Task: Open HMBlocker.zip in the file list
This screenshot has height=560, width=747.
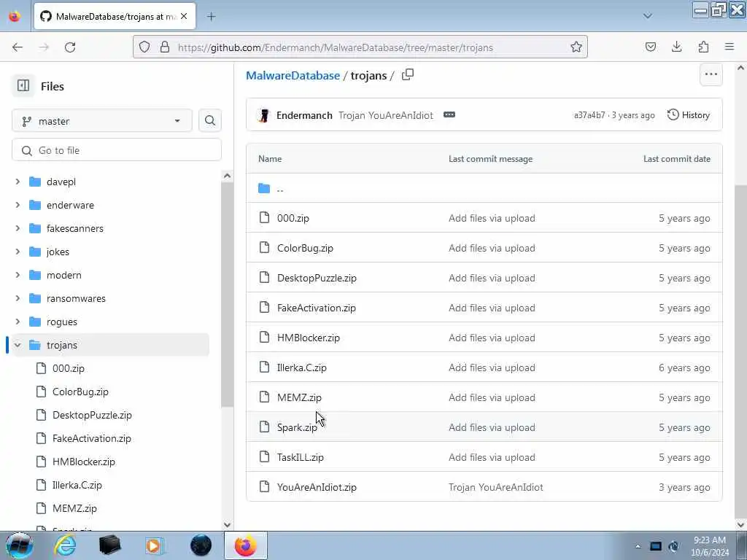Action: 309,338
